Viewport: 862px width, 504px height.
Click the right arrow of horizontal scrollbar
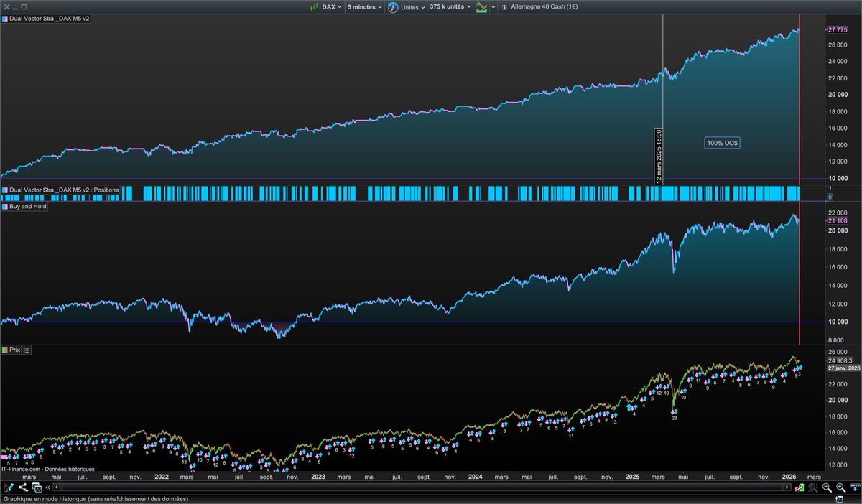(x=787, y=487)
